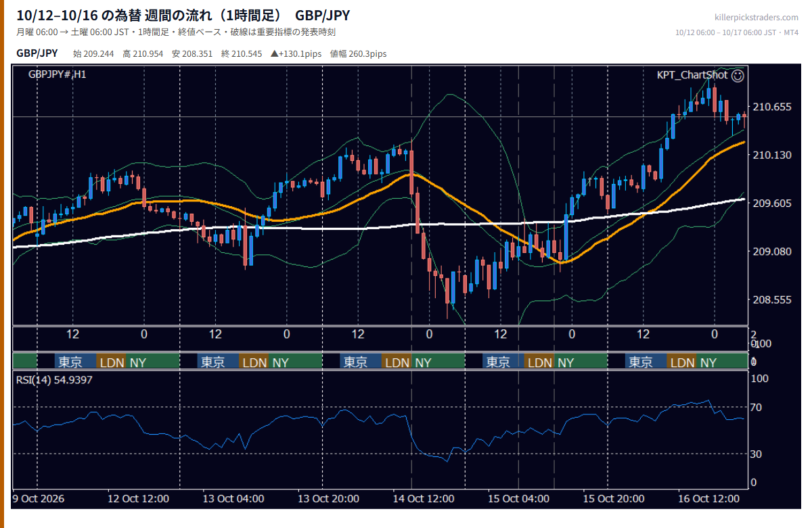Click the 12 Oct 12:00 time axis label
812x528 pixels.
(x=138, y=498)
